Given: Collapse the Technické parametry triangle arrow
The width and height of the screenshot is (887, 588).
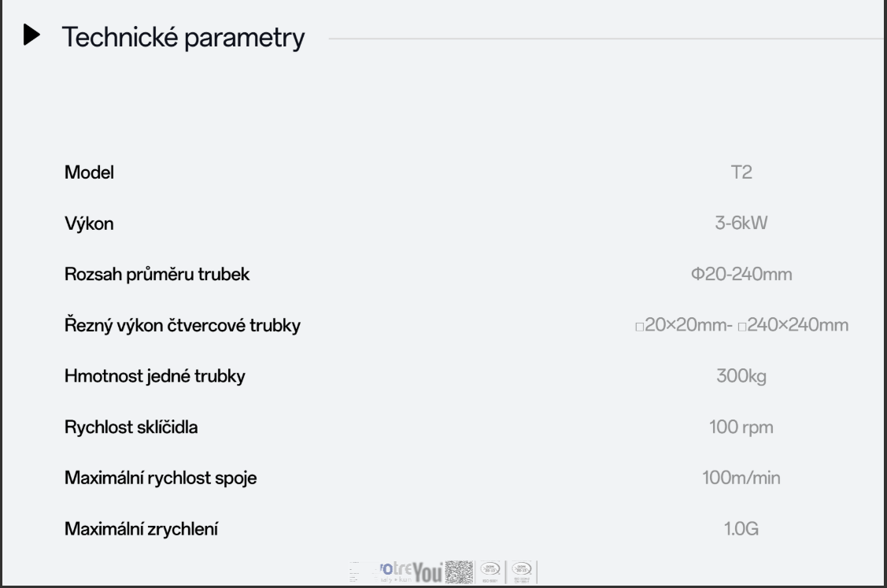Looking at the screenshot, I should coord(32,36).
